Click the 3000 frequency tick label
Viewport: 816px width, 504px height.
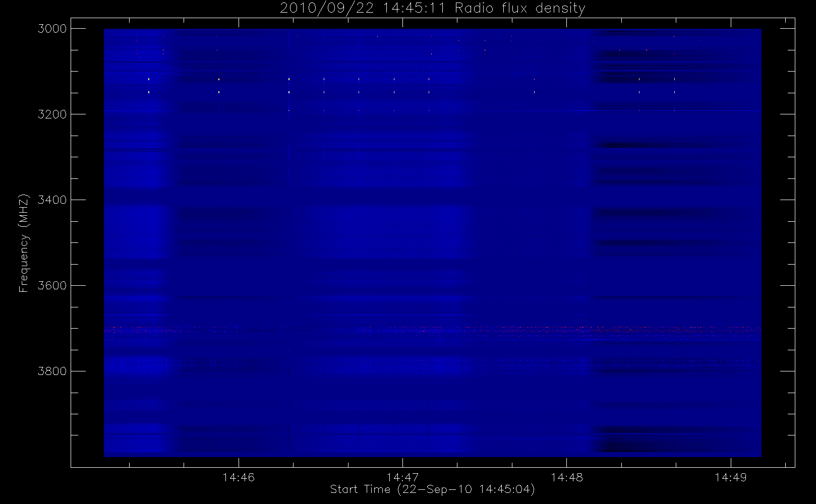point(52,29)
